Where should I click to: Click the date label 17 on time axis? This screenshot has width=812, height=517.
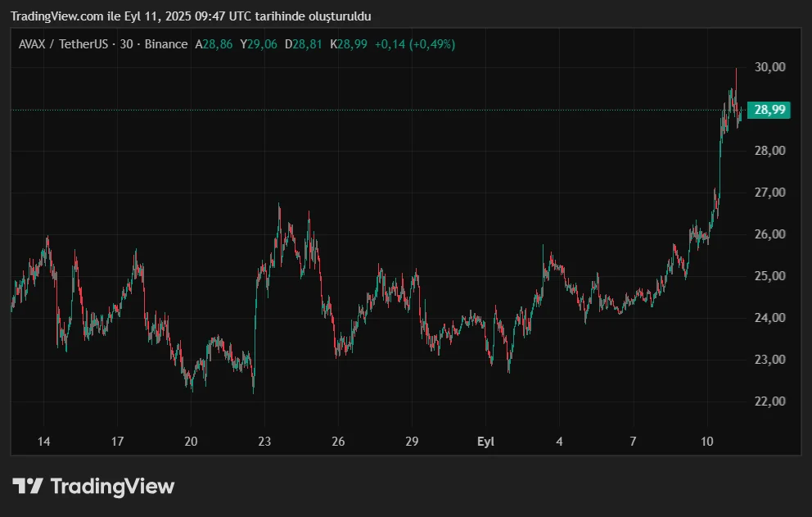(118, 442)
